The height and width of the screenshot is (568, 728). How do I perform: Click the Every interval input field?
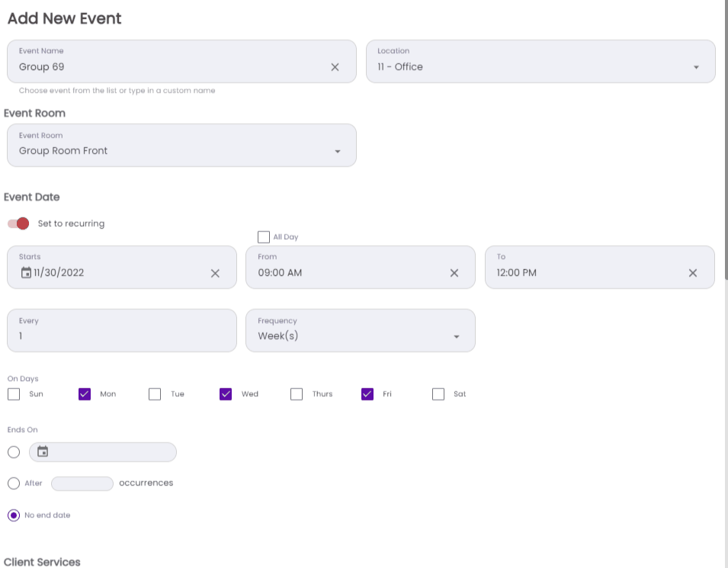(122, 336)
